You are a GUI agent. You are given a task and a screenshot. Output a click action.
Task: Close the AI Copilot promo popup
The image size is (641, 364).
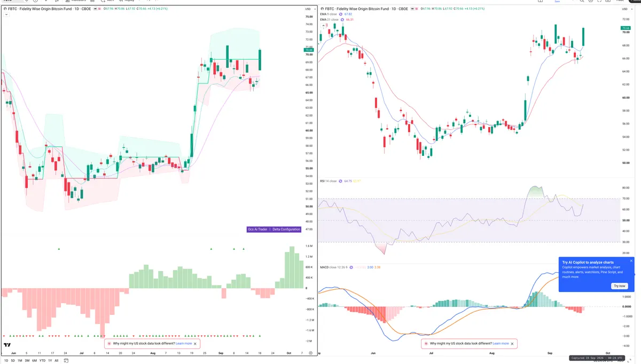[631, 261]
